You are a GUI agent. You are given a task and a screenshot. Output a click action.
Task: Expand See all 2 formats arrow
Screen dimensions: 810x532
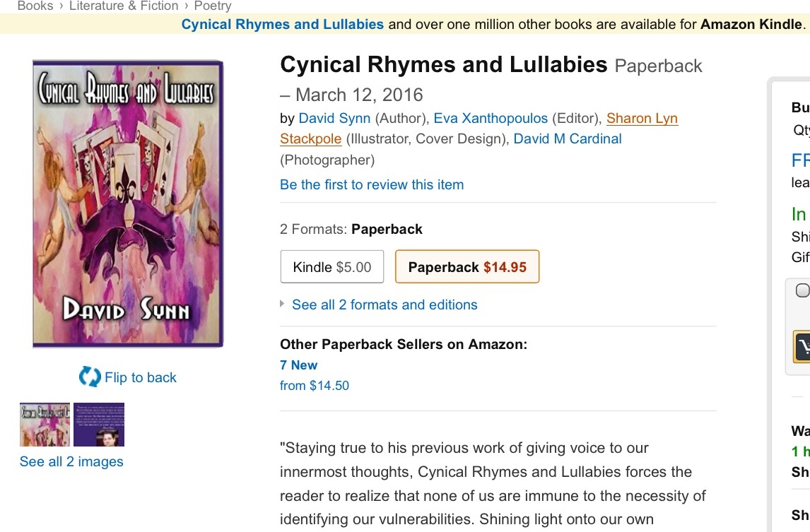(x=283, y=305)
